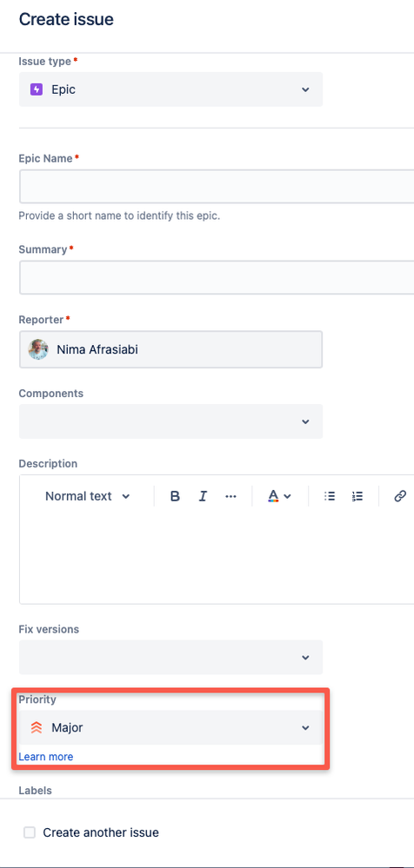Open the Issue type dropdown
The width and height of the screenshot is (414, 868).
pyautogui.click(x=170, y=89)
